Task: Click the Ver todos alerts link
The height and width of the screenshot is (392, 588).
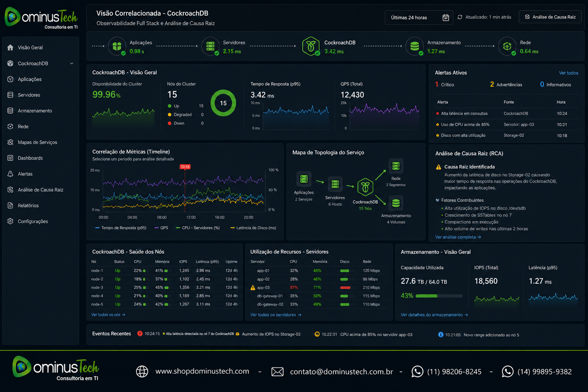Action: [568, 73]
